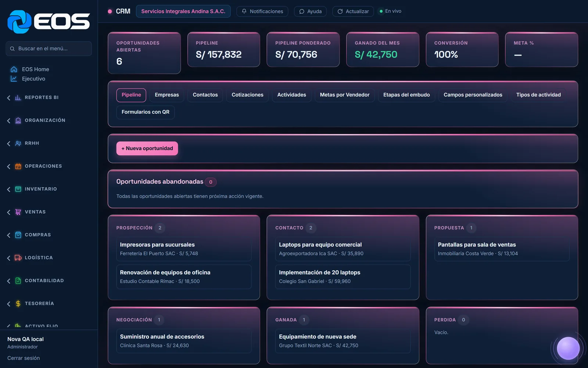Click the Compras bag icon

tap(18, 235)
